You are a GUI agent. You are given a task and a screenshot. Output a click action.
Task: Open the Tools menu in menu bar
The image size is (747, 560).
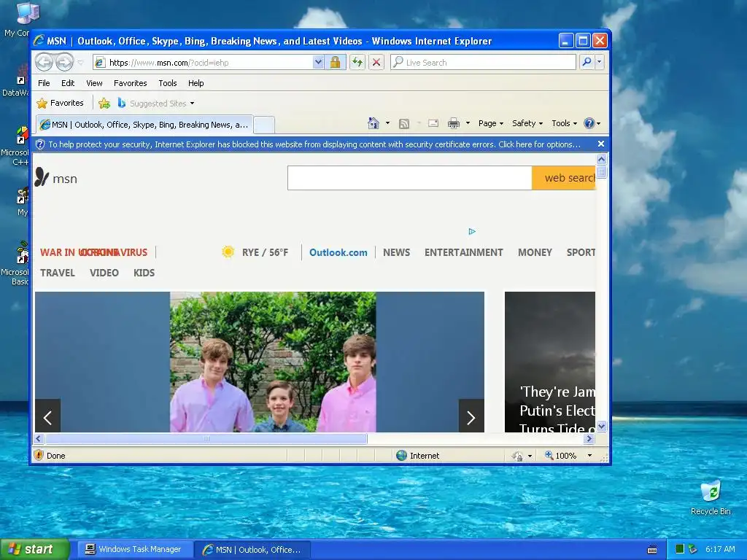[168, 83]
